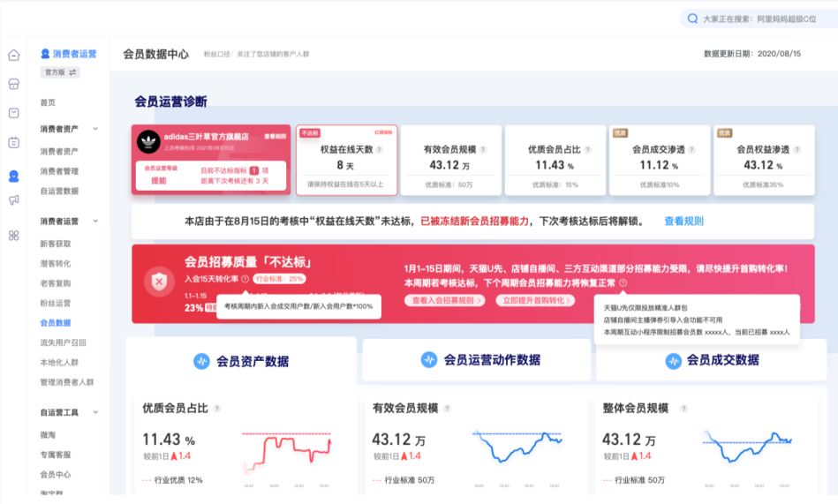Open the calendar icon in left rail
The width and height of the screenshot is (838, 504).
tap(14, 142)
